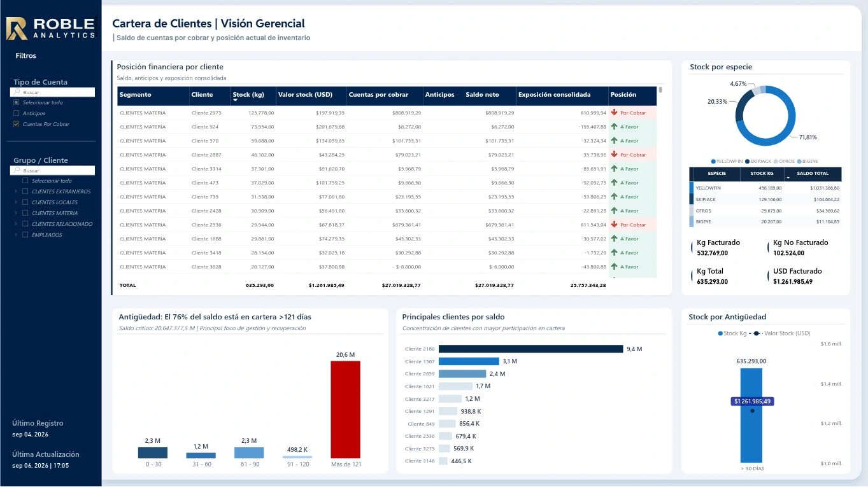Screen dimensions: 868x488
Task: Tick the EMPLEADOS checkbox
Action: click(x=25, y=235)
